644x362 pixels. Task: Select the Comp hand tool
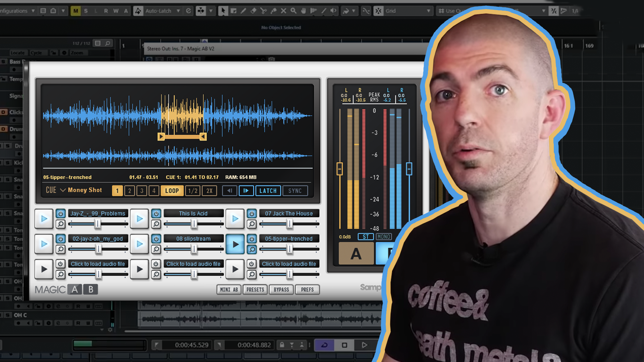point(304,11)
